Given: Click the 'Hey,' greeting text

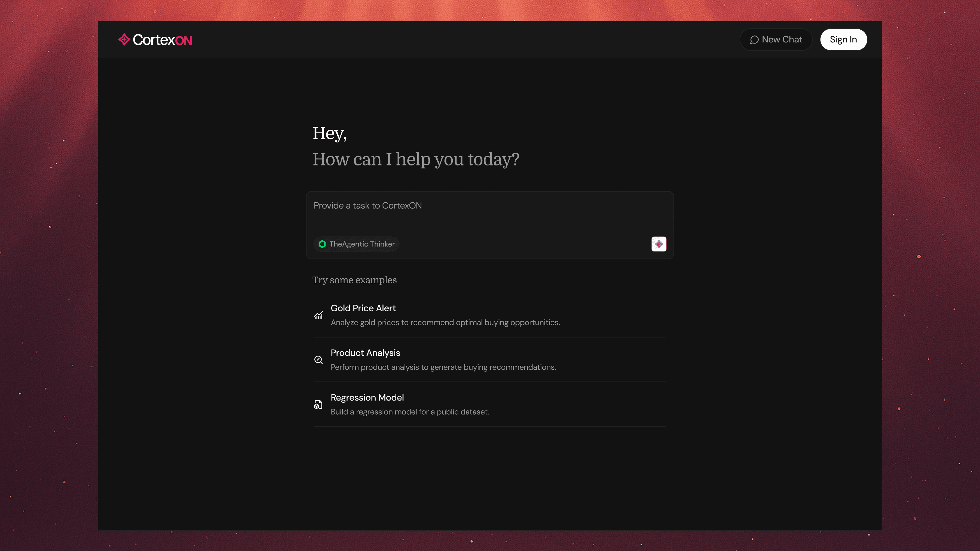Looking at the screenshot, I should (x=329, y=134).
